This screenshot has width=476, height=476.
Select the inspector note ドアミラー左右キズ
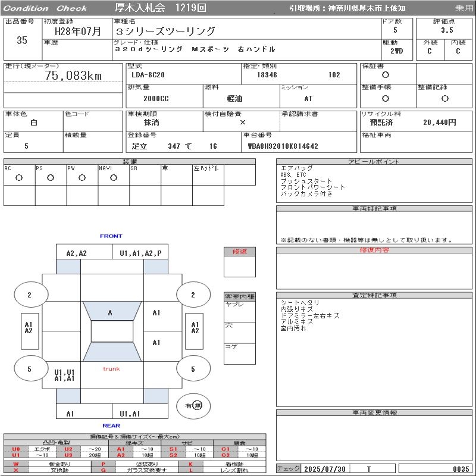click(x=309, y=316)
